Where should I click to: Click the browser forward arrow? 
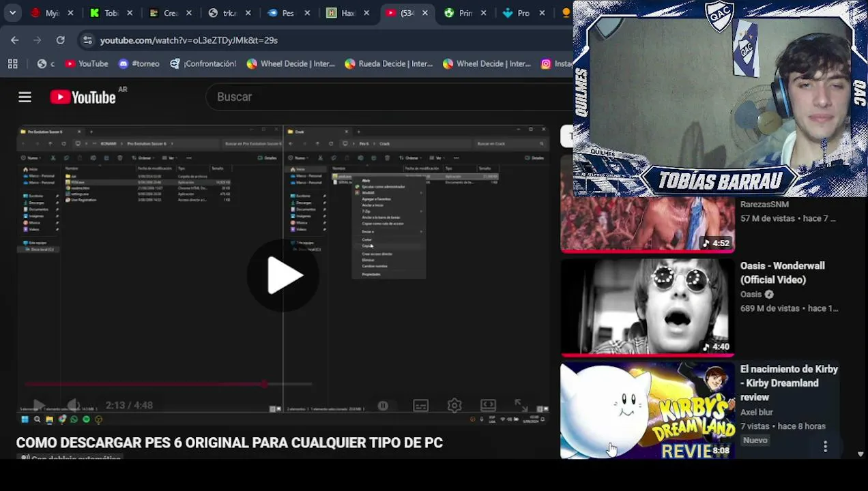pyautogui.click(x=38, y=40)
